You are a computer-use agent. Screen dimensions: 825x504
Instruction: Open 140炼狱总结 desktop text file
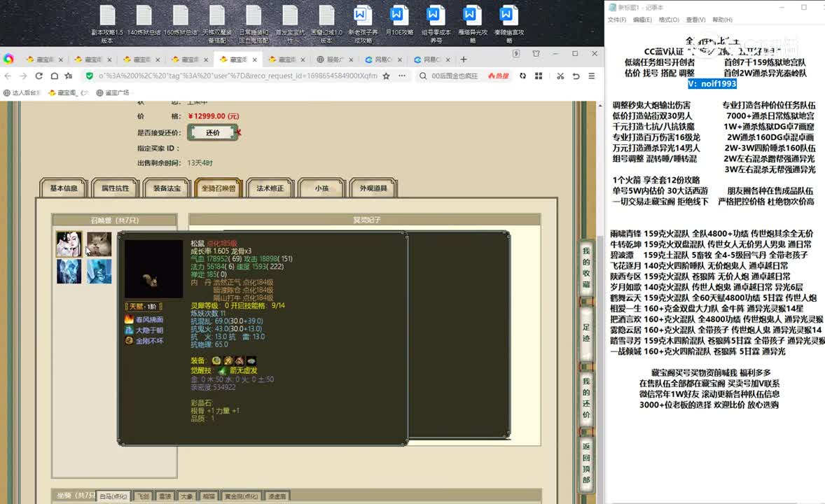144,21
